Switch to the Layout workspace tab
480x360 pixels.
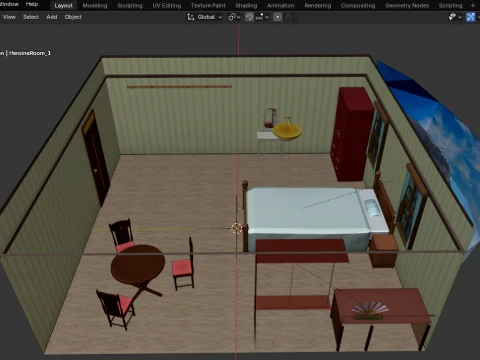click(x=63, y=6)
